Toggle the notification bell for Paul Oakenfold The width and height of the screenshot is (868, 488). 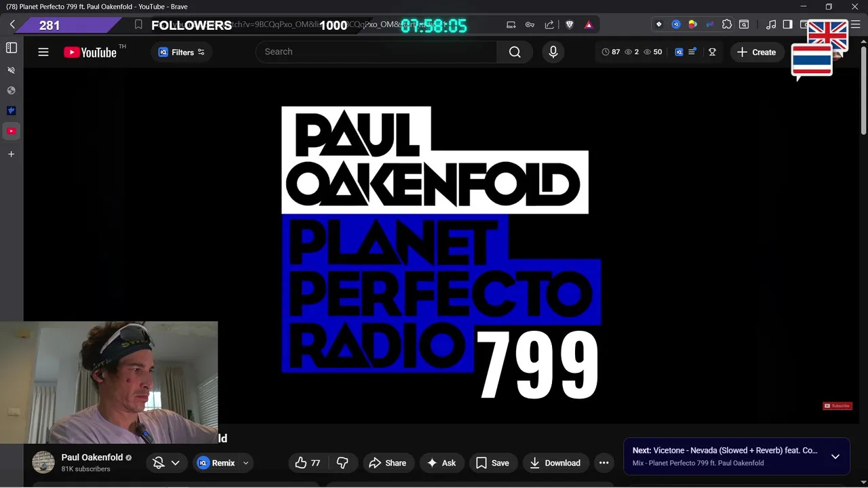point(159,463)
